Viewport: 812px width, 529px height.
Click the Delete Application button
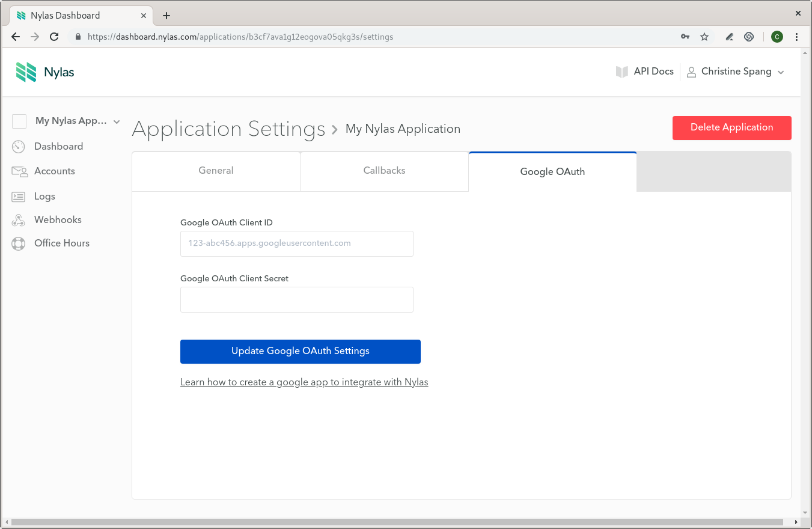(731, 128)
